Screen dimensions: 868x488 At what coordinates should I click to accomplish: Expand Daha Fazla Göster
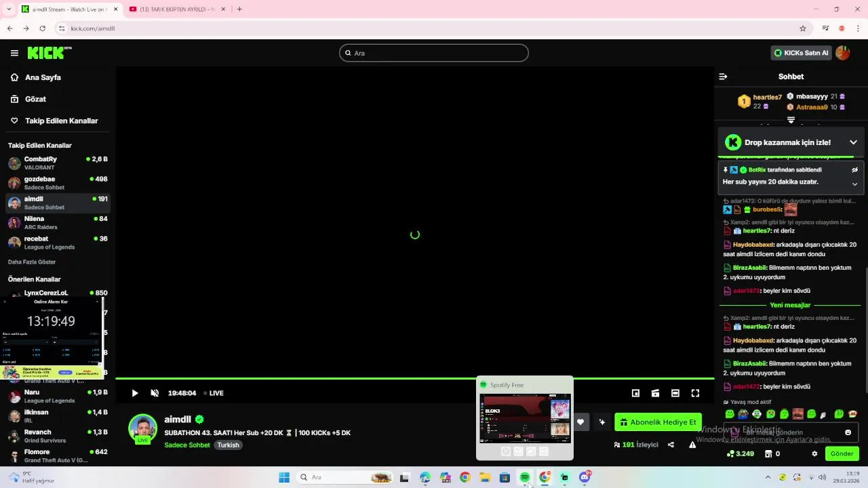(x=32, y=262)
